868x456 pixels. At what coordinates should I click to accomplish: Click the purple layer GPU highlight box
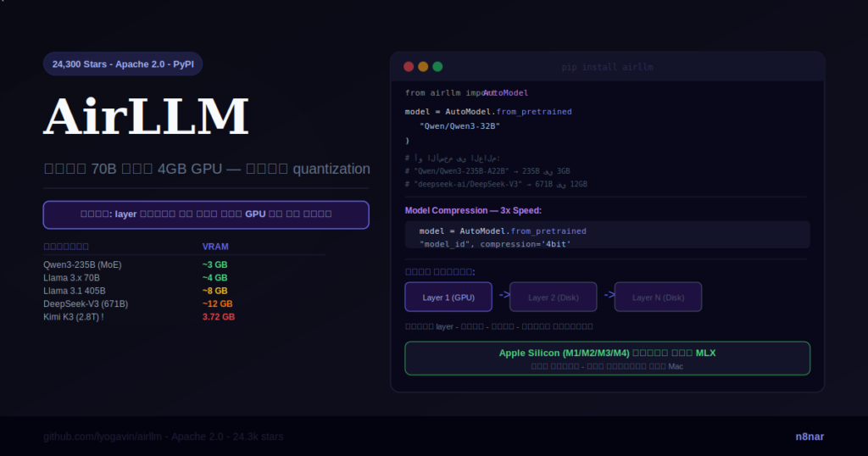(206, 214)
